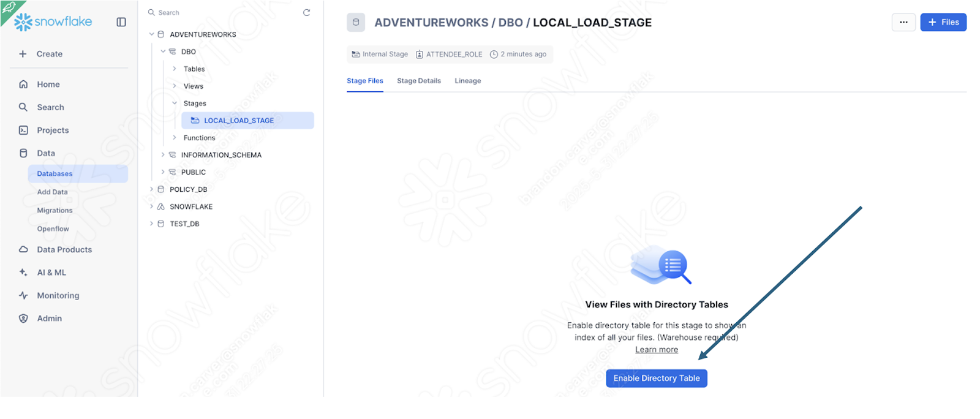Click the Learn more link

click(x=657, y=350)
